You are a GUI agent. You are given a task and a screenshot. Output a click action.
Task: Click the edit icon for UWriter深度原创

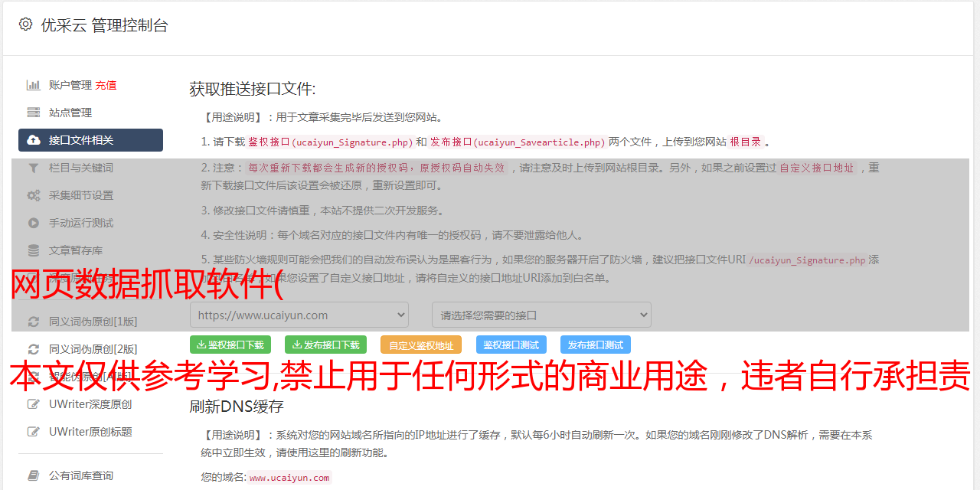pyautogui.click(x=34, y=404)
